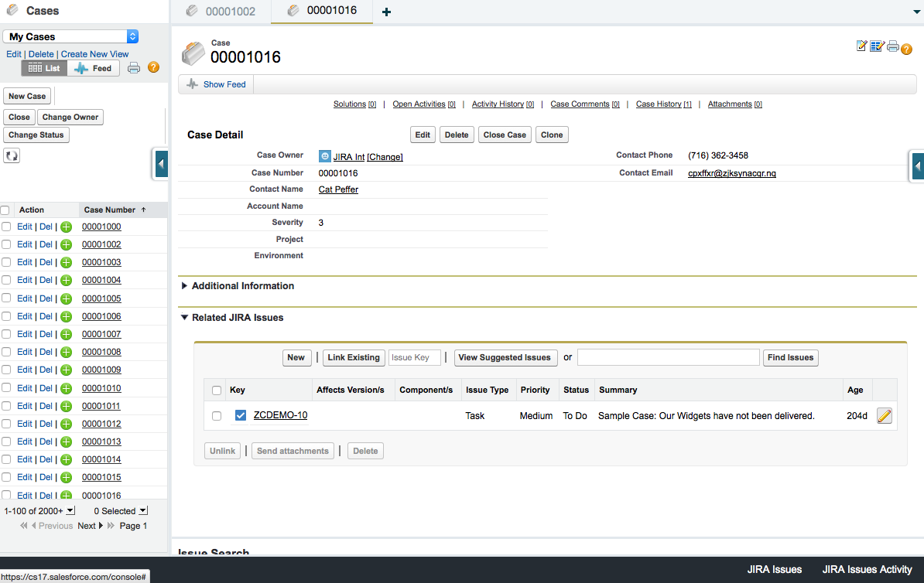Viewport: 924px width, 583px height.
Task: Click the refresh list icon under Change Status
Action: 12,155
